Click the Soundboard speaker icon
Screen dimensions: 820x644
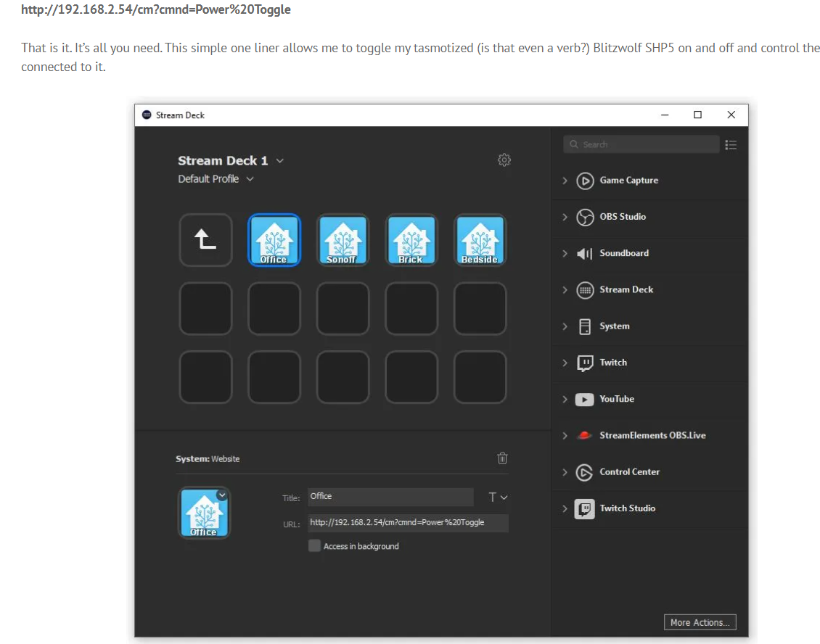585,254
